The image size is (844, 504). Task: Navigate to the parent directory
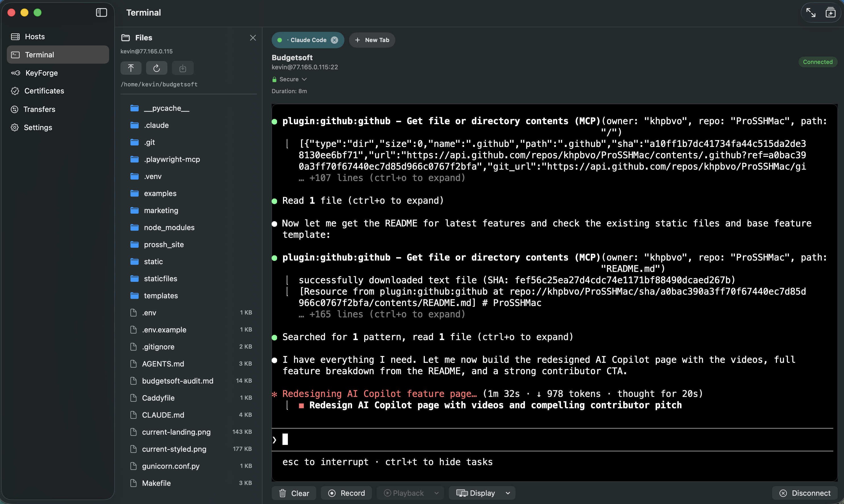click(x=131, y=68)
